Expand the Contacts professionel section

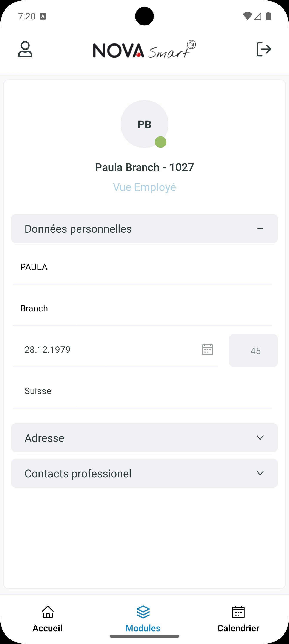tap(144, 473)
